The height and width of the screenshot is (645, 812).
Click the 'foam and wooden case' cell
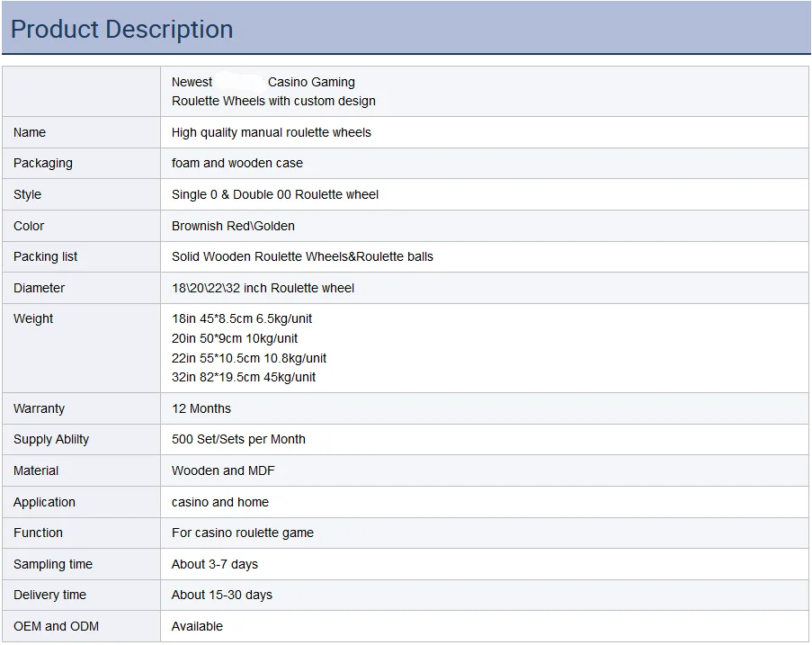coord(237,163)
